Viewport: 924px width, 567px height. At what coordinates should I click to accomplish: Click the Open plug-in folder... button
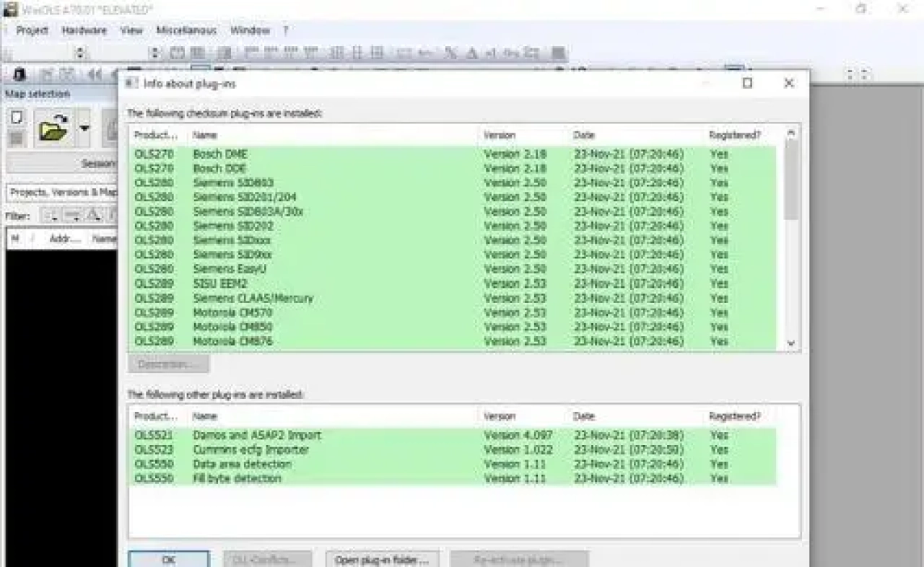click(382, 559)
